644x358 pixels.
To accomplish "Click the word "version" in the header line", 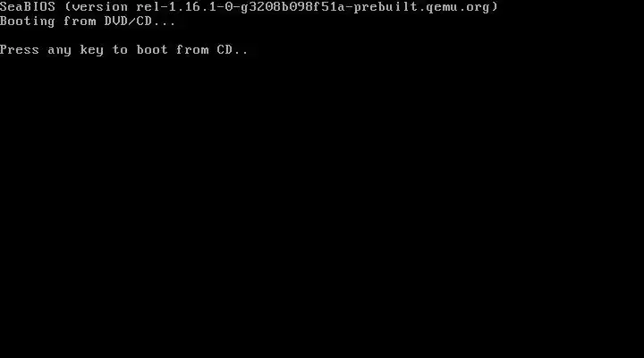I will click(x=100, y=7).
